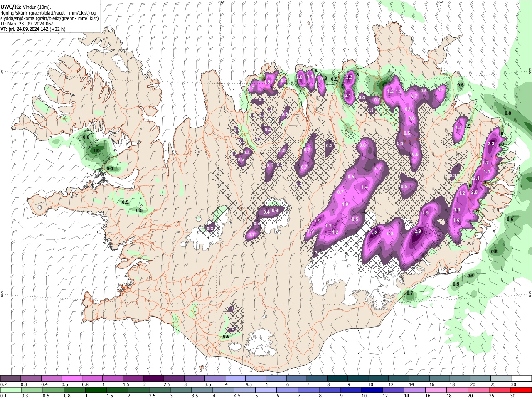
Task: Click the '20W' longitude label at top
Action: click(x=221, y=2)
